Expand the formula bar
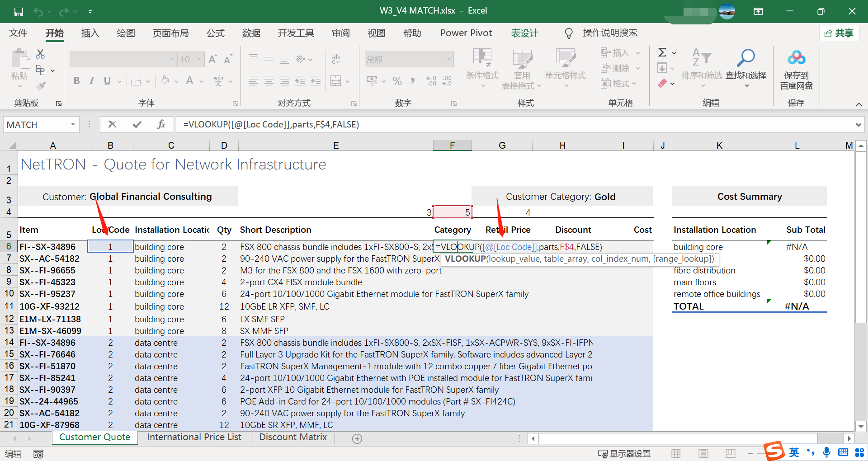The image size is (868, 461). point(859,125)
